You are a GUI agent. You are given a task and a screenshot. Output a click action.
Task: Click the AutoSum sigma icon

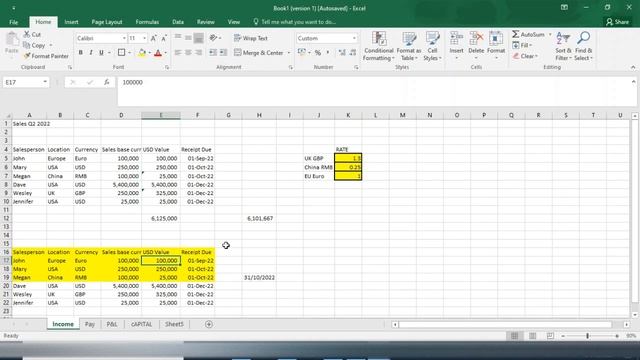(516, 34)
